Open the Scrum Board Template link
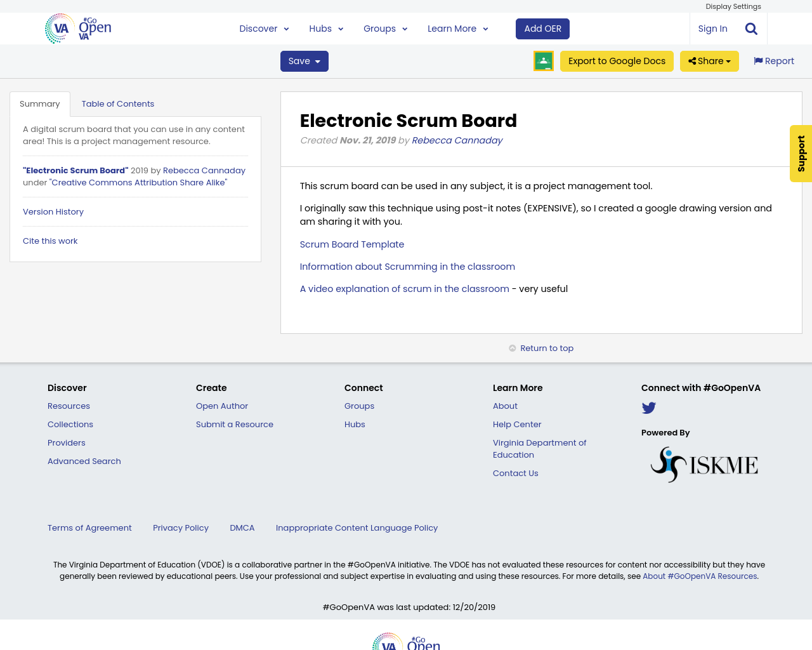This screenshot has height=650, width=812. [x=351, y=244]
